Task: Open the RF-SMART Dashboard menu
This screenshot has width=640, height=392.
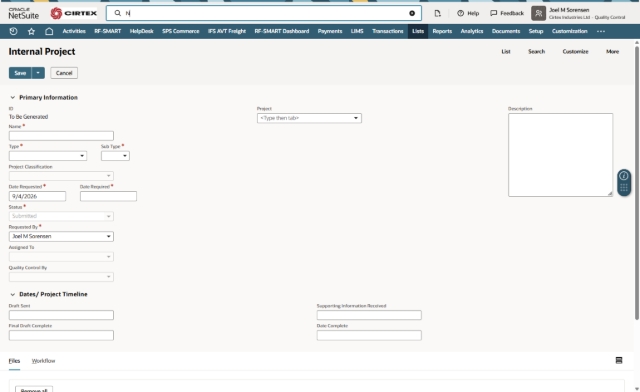Action: [x=282, y=31]
